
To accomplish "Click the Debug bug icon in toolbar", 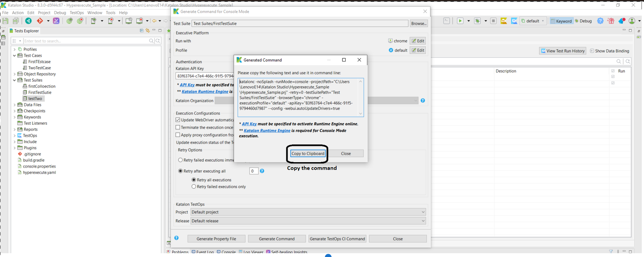I will coord(478,21).
